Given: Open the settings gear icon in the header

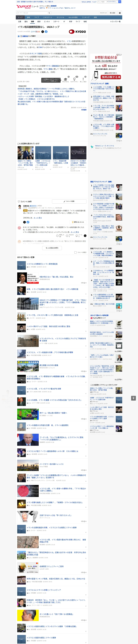Looking at the screenshot, I should coord(120,13).
